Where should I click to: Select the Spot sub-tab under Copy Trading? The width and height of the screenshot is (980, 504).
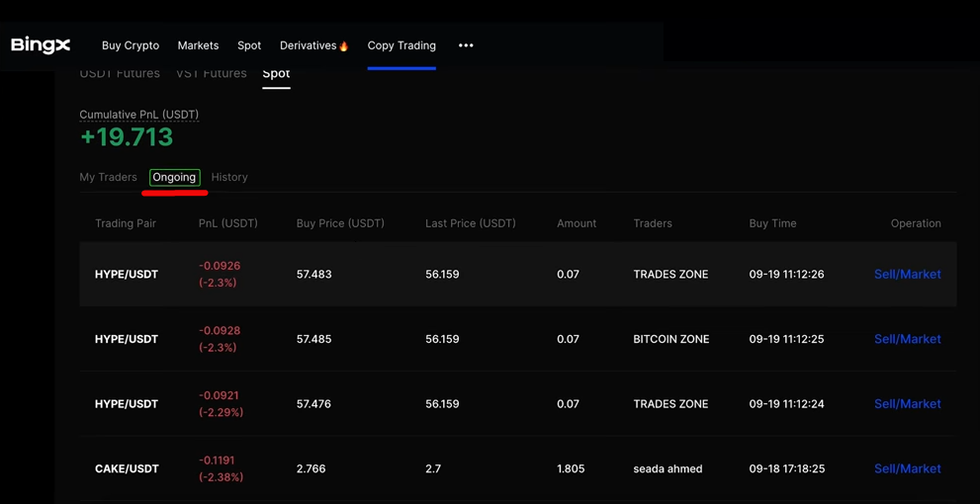point(276,74)
